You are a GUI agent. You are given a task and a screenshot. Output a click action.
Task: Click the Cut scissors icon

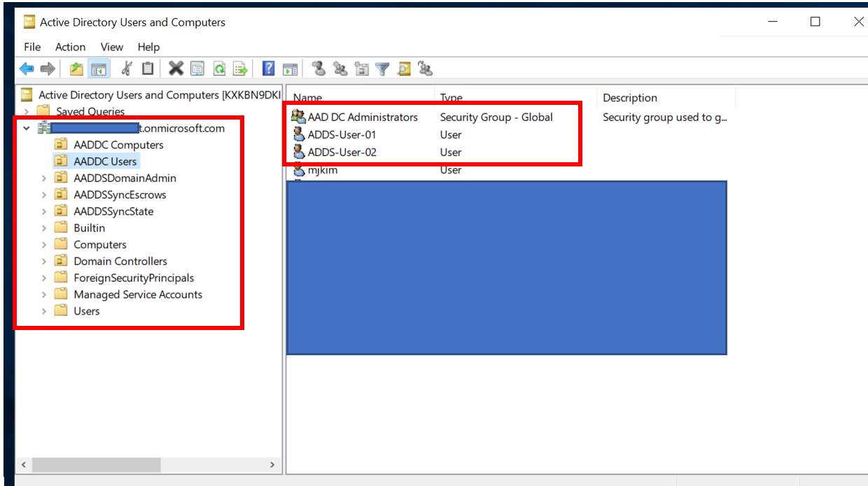point(127,69)
